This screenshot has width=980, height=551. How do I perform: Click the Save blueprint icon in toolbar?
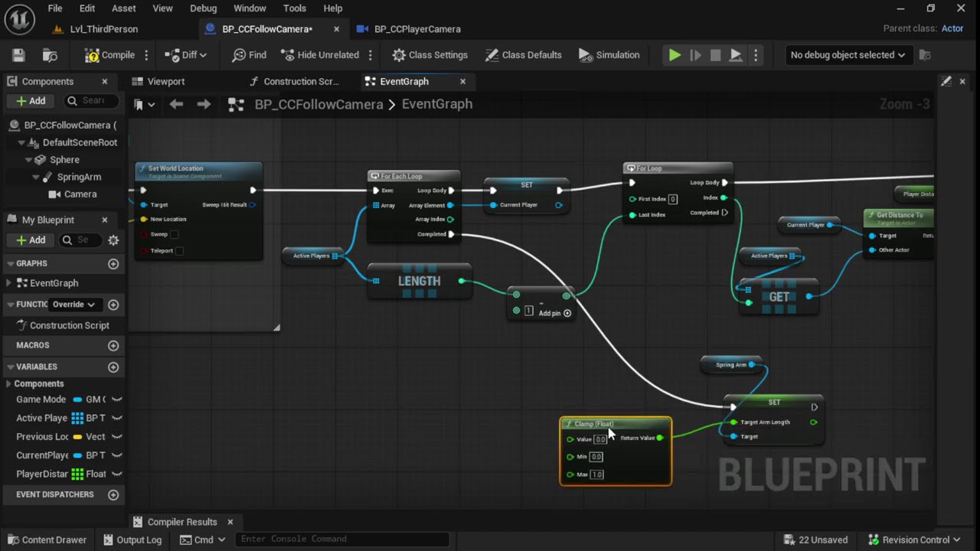(x=18, y=55)
